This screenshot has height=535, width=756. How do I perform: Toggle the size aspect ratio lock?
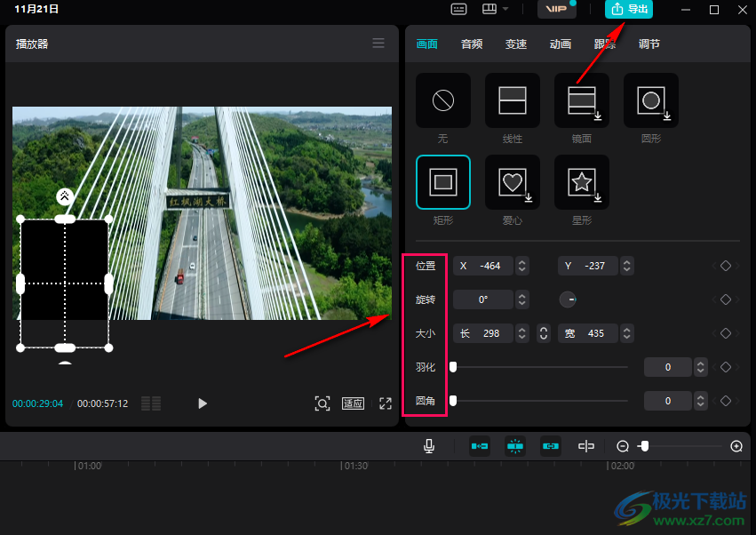(x=544, y=333)
